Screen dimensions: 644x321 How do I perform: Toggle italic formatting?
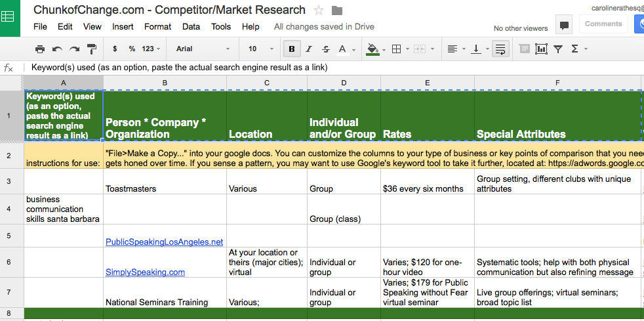click(309, 49)
